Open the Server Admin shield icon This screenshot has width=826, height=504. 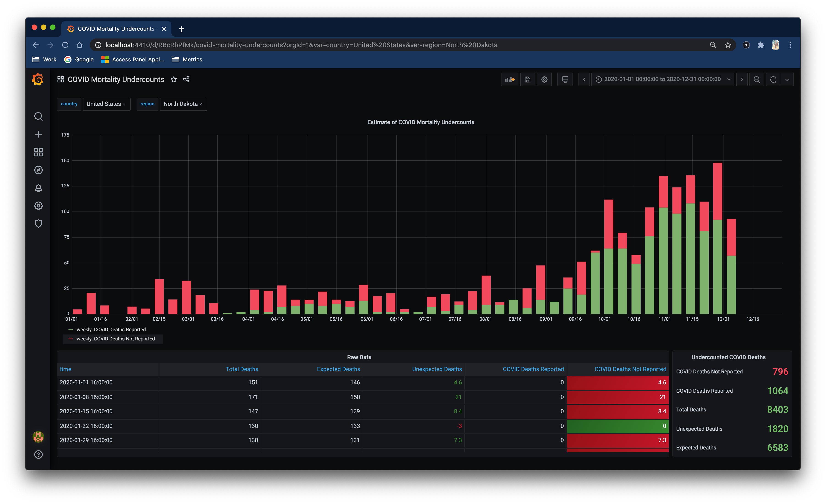38,224
